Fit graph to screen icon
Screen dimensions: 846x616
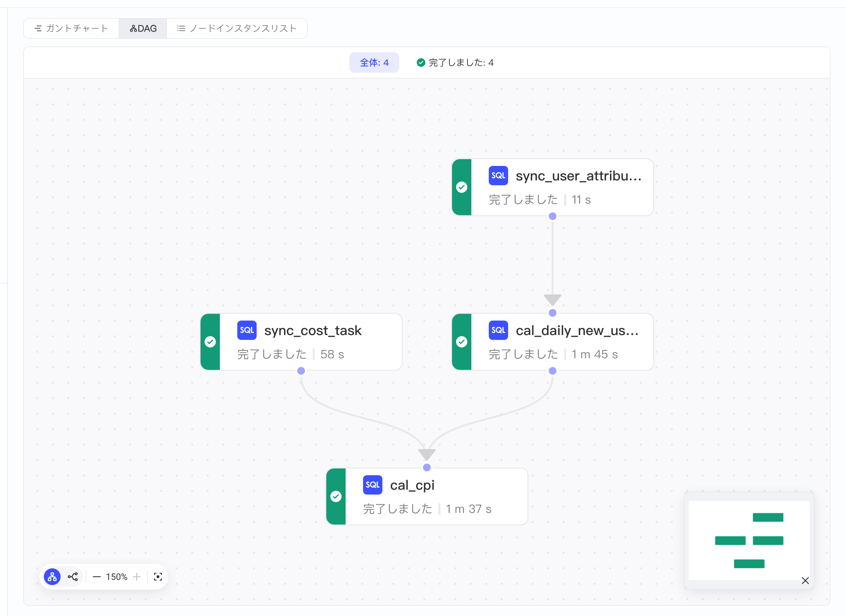(x=158, y=577)
